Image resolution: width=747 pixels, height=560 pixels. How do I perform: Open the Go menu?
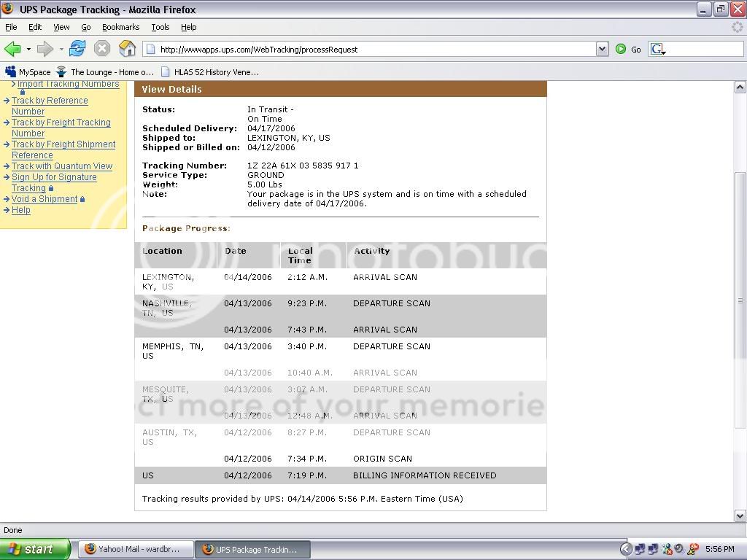(x=86, y=27)
